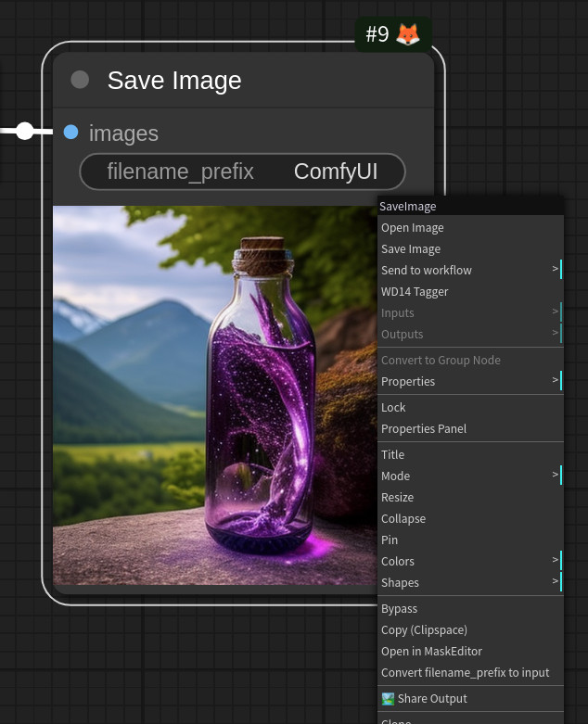Image resolution: width=588 pixels, height=724 pixels.
Task: Toggle Lock on the node
Action: (x=470, y=407)
